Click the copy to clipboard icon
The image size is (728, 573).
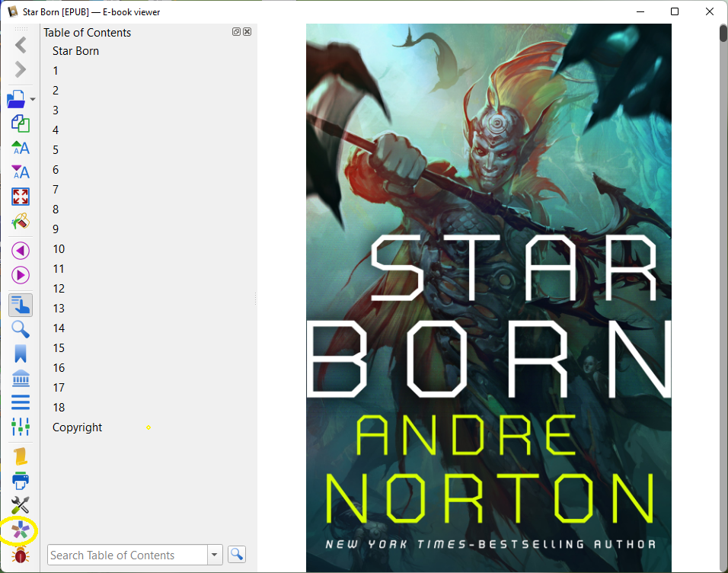click(21, 123)
